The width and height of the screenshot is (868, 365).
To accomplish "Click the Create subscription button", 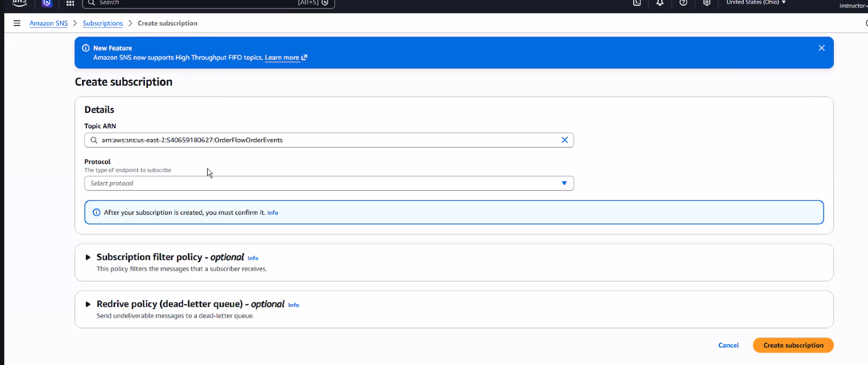I will pyautogui.click(x=793, y=345).
